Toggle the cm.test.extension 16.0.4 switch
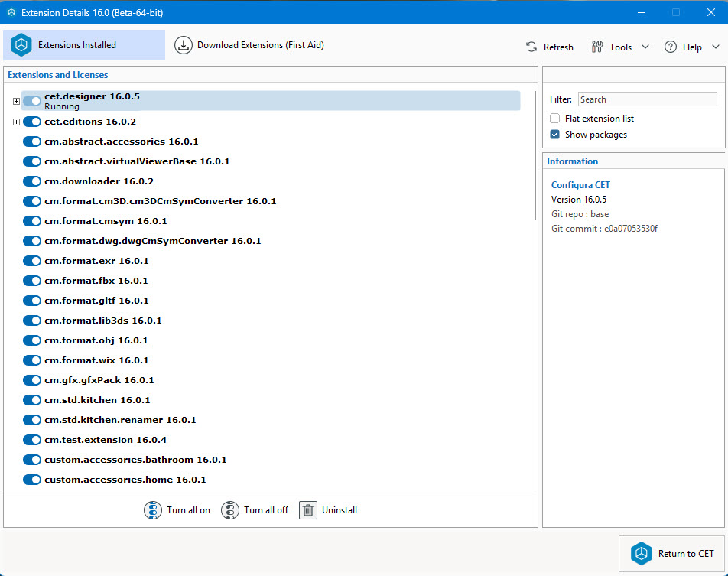The width and height of the screenshot is (728, 576). [32, 440]
